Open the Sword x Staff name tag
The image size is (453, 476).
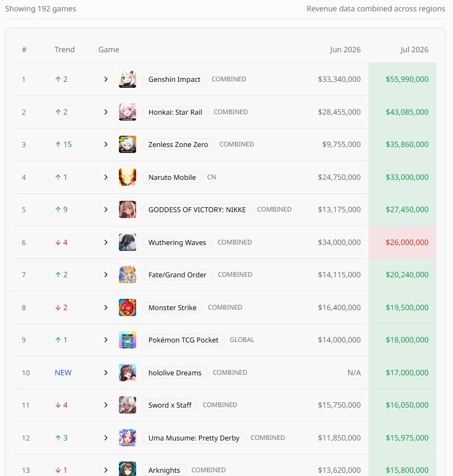pyautogui.click(x=170, y=405)
